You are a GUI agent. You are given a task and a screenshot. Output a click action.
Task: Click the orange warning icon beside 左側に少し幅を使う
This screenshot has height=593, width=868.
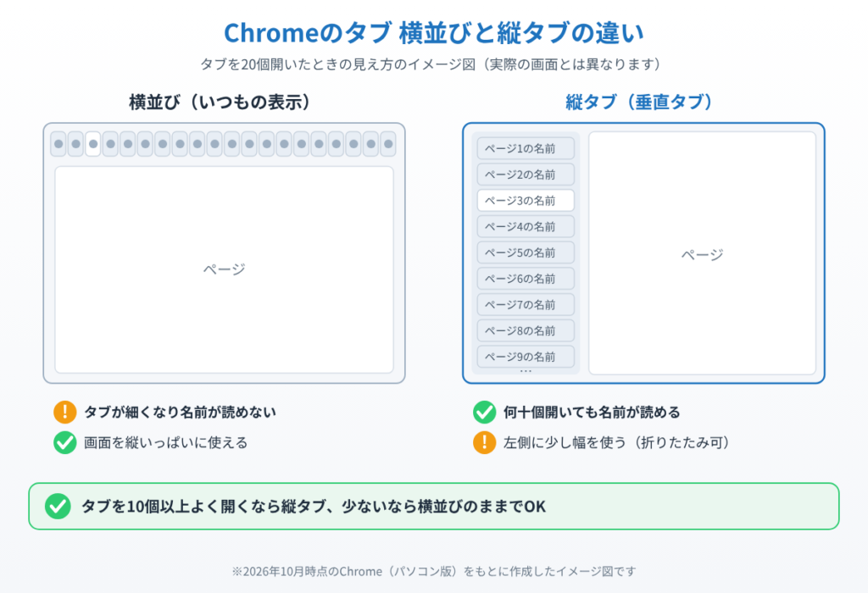pos(484,442)
